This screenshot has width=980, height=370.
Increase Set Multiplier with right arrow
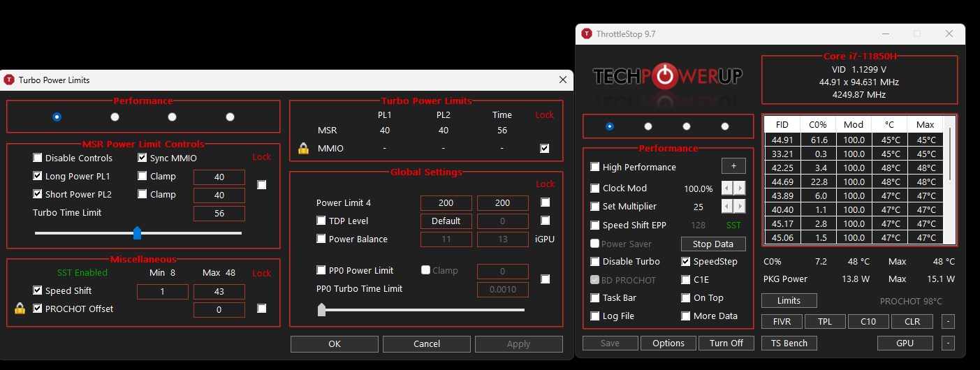pyautogui.click(x=740, y=207)
